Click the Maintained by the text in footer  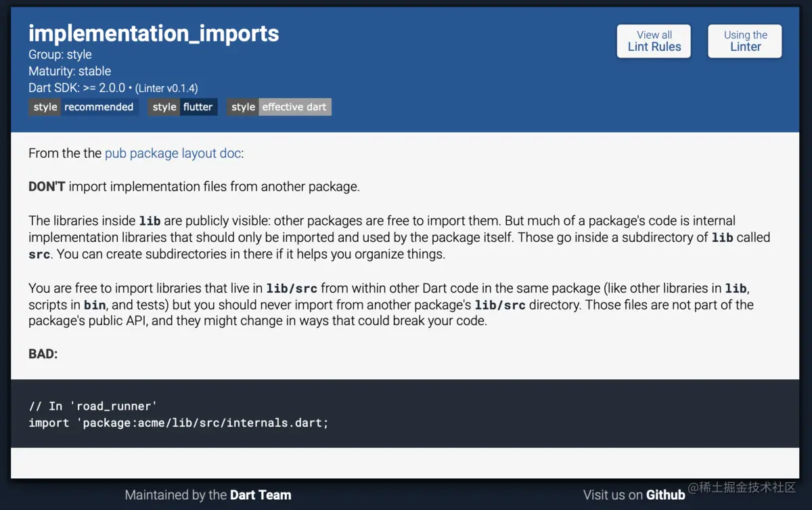[x=176, y=495]
